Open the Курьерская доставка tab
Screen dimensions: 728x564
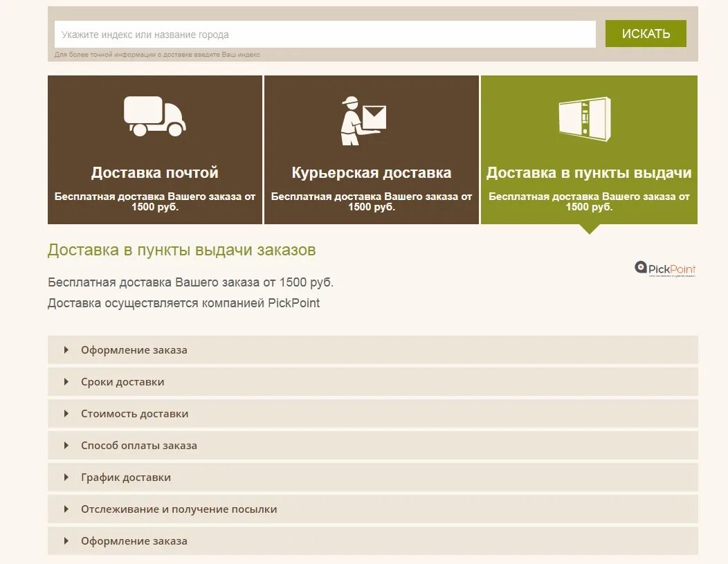372,149
